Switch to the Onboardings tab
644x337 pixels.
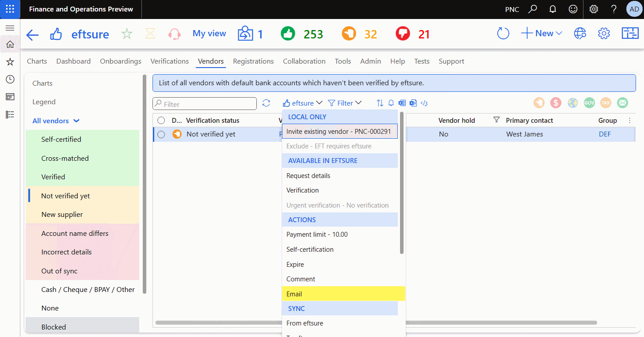click(x=121, y=61)
